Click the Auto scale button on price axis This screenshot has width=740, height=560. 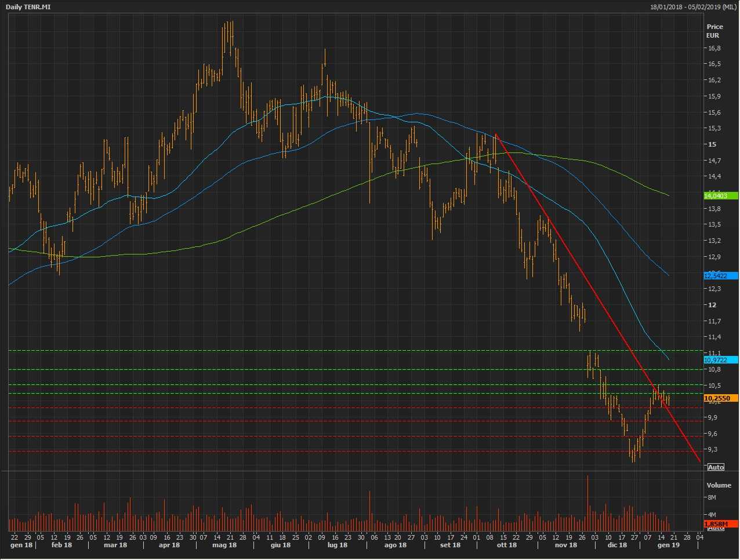[716, 467]
